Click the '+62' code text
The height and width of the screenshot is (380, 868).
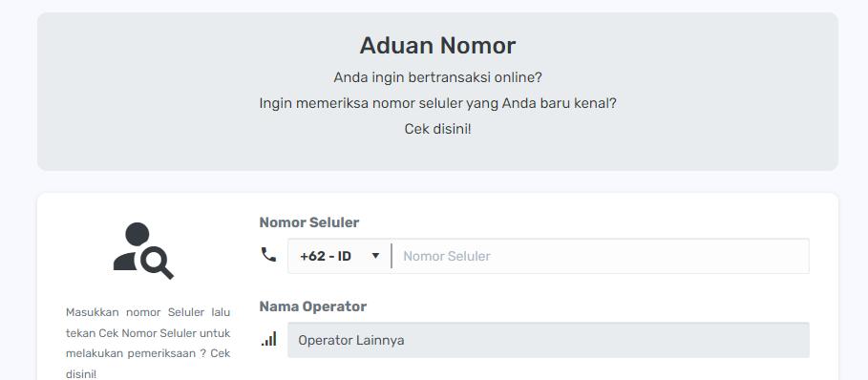pos(310,256)
